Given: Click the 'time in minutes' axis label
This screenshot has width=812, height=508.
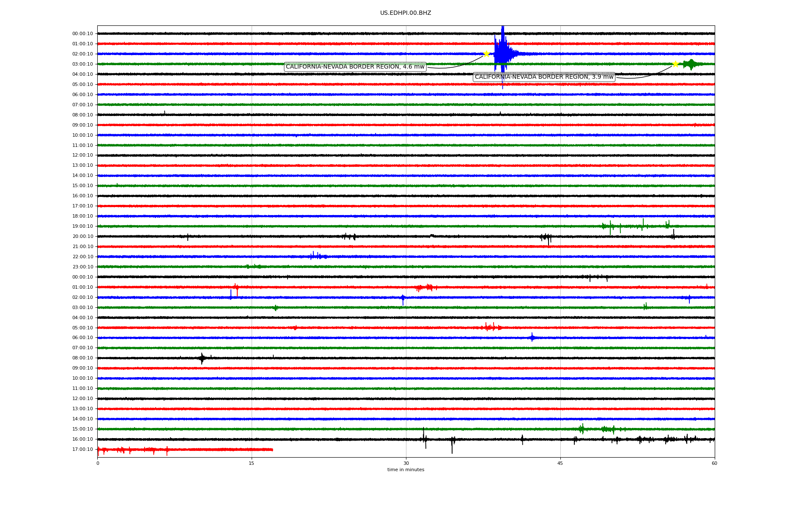Looking at the screenshot, I should click(406, 470).
